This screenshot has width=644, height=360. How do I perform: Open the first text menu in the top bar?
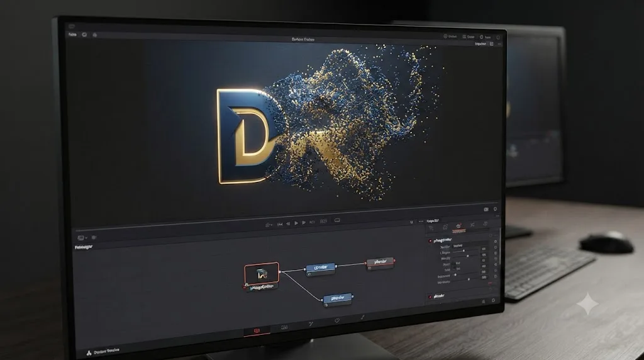tap(72, 35)
